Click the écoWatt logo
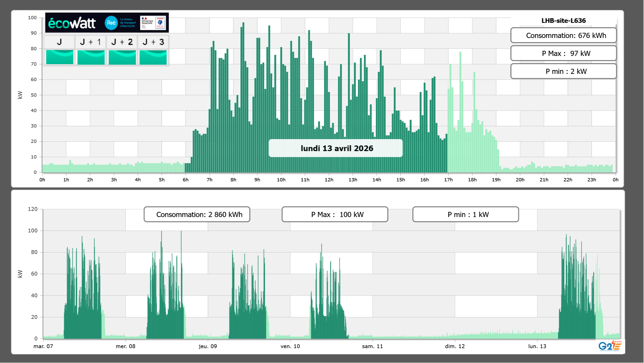The image size is (644, 363). click(72, 23)
